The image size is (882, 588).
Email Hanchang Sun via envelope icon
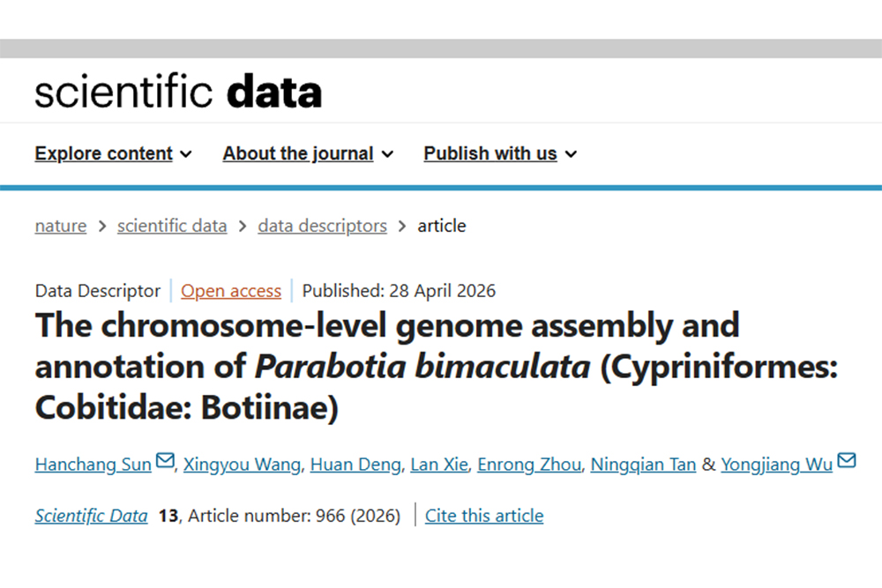pos(165,460)
